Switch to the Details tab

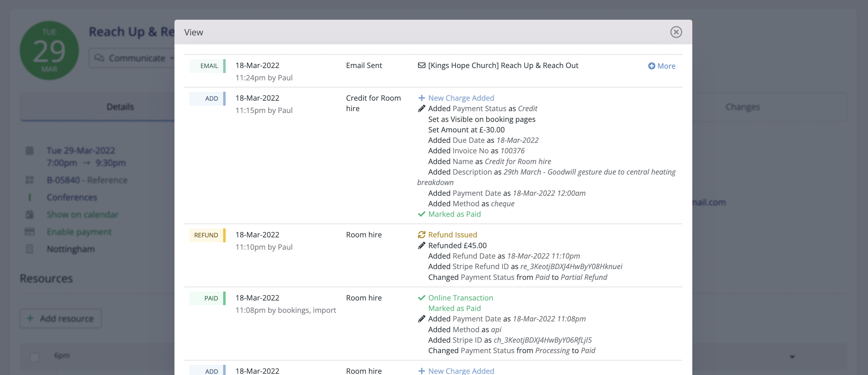tap(120, 107)
